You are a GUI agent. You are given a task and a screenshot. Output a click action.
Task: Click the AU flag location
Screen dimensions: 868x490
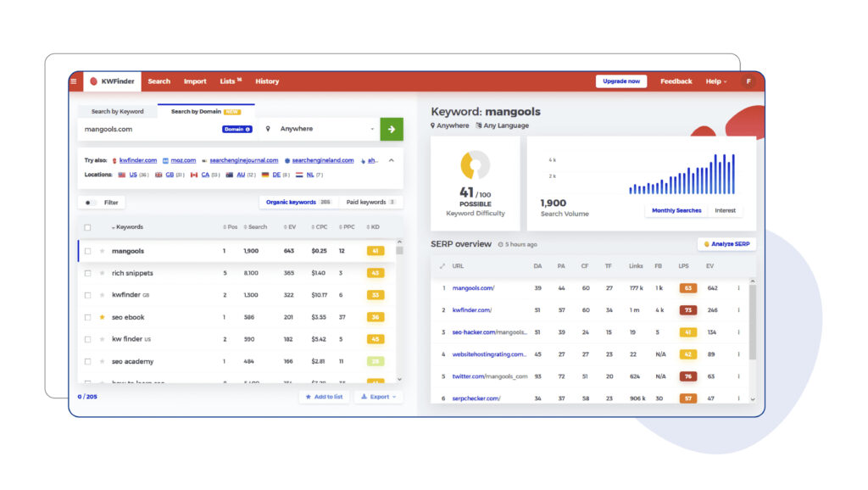pyautogui.click(x=229, y=175)
